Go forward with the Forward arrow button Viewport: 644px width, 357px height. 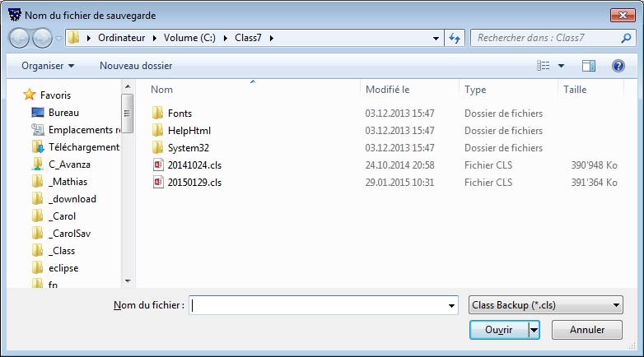pyautogui.click(x=42, y=38)
